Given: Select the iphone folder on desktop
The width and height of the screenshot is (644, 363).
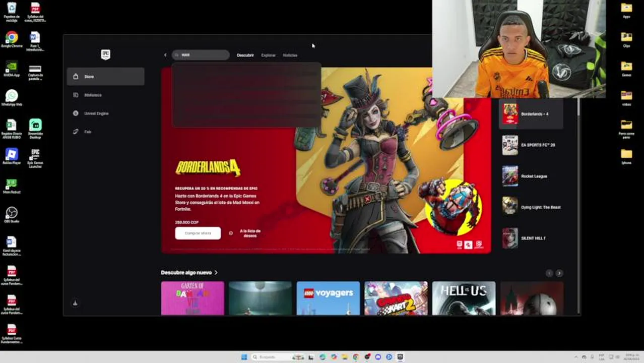Looking at the screenshot, I should point(626,156).
